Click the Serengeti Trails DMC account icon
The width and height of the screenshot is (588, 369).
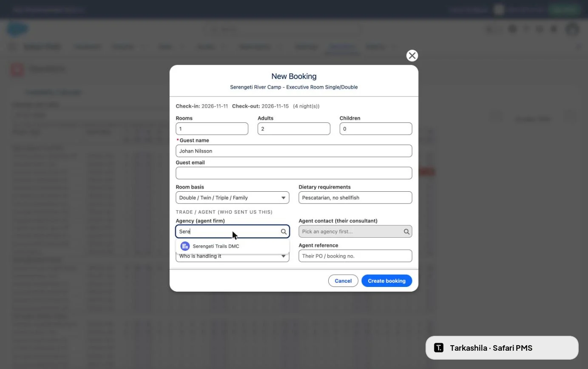pyautogui.click(x=185, y=246)
